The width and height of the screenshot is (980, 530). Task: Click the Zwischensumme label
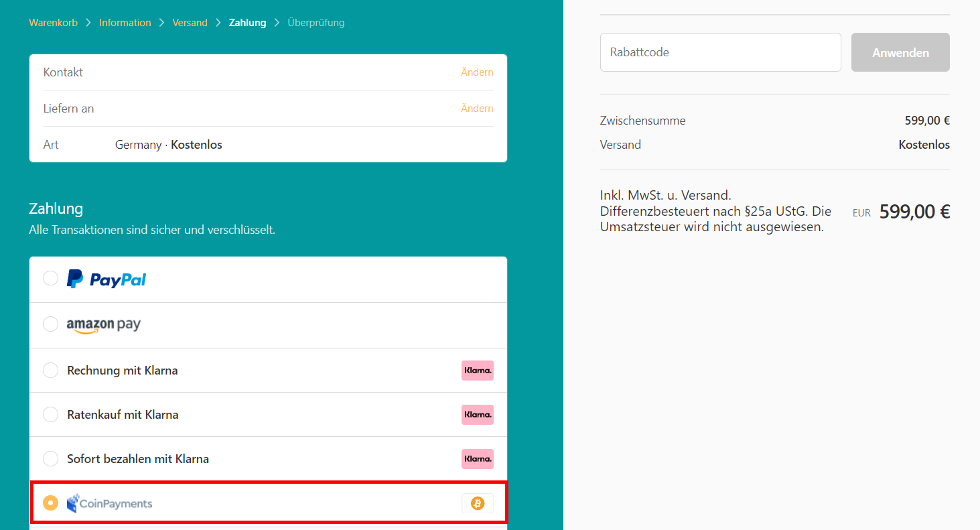click(643, 121)
